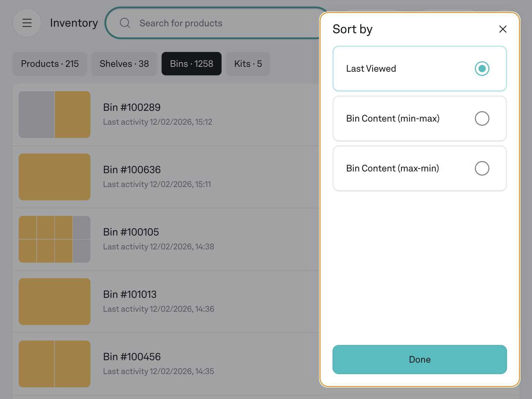532x399 pixels.
Task: Click the Bin #100105 grid thumbnail
Action: pyautogui.click(x=54, y=239)
